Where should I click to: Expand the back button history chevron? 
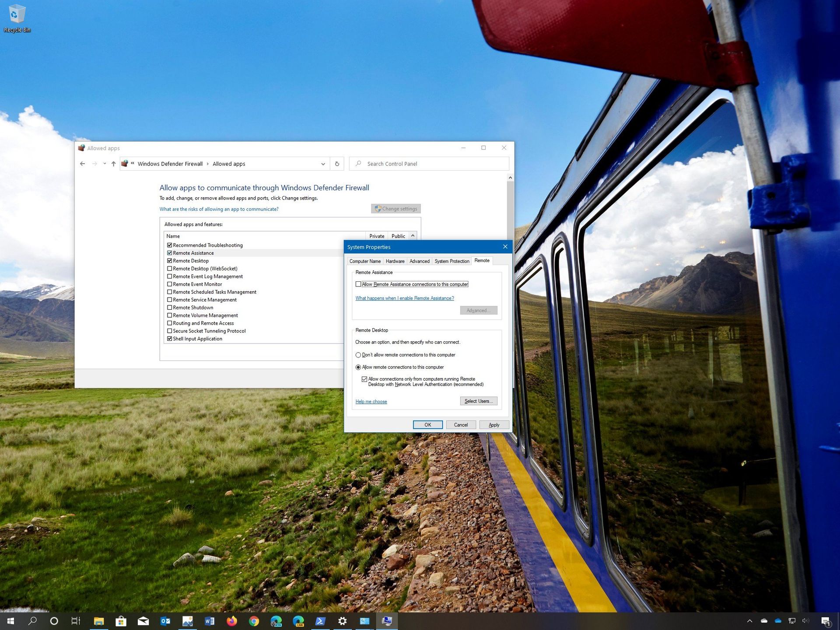pos(104,163)
